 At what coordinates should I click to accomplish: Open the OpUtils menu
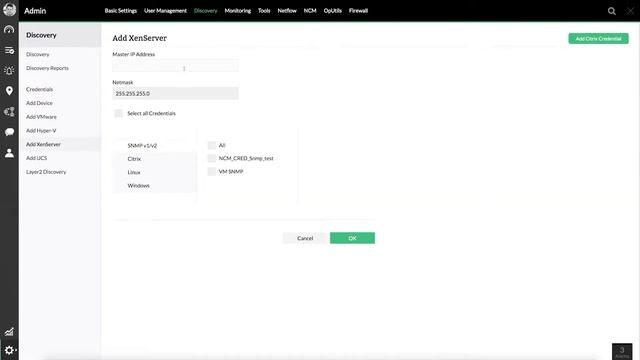click(x=333, y=11)
